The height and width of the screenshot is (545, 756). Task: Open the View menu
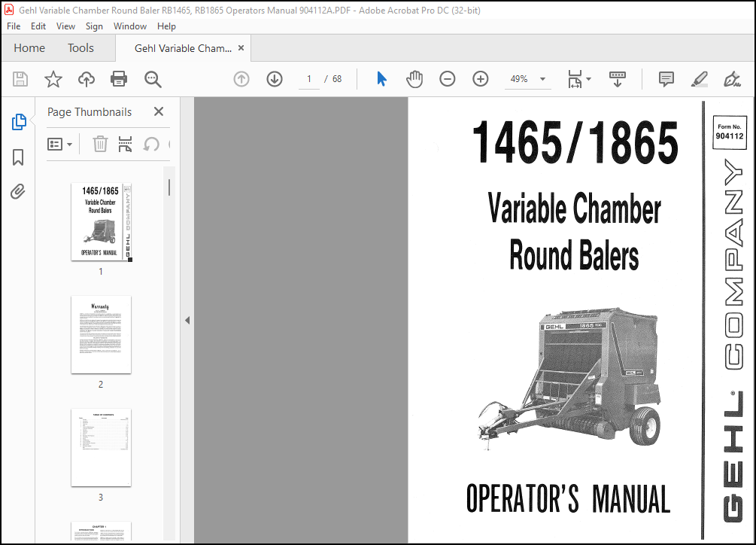pos(65,26)
